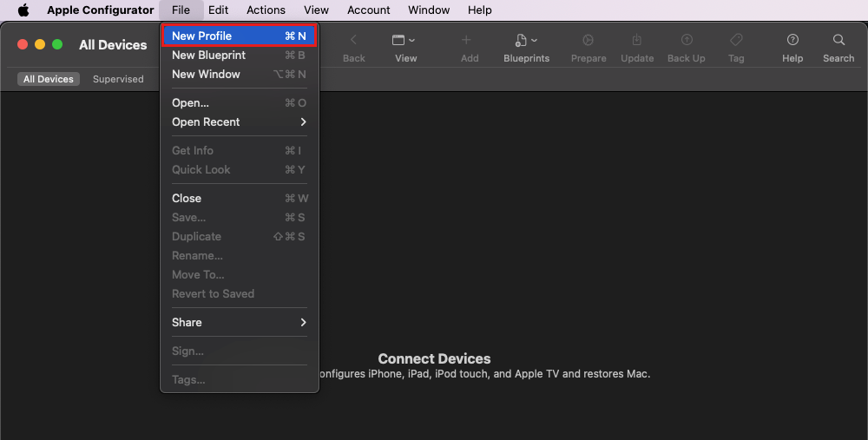Viewport: 868px width, 440px height.
Task: Click the Back arrow toolbar icon
Action: [353, 41]
